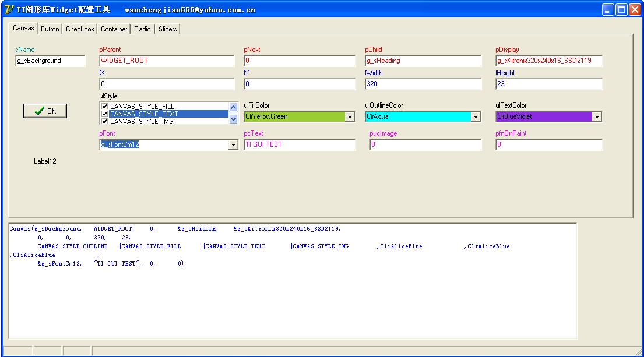The width and height of the screenshot is (644, 357).
Task: Click the ulStyle label
Action: 108,96
